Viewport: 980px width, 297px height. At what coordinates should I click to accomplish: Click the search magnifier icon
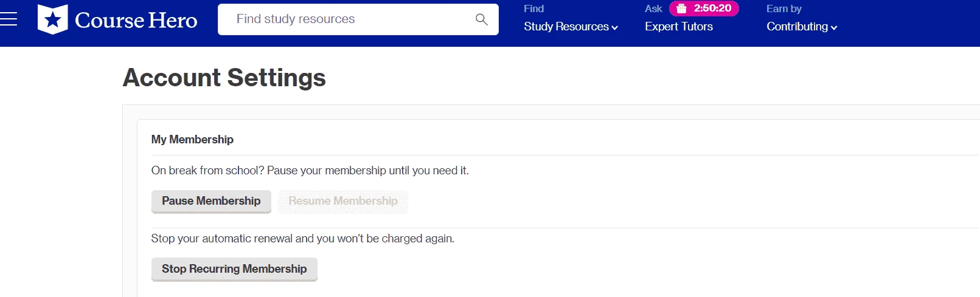[x=481, y=19]
